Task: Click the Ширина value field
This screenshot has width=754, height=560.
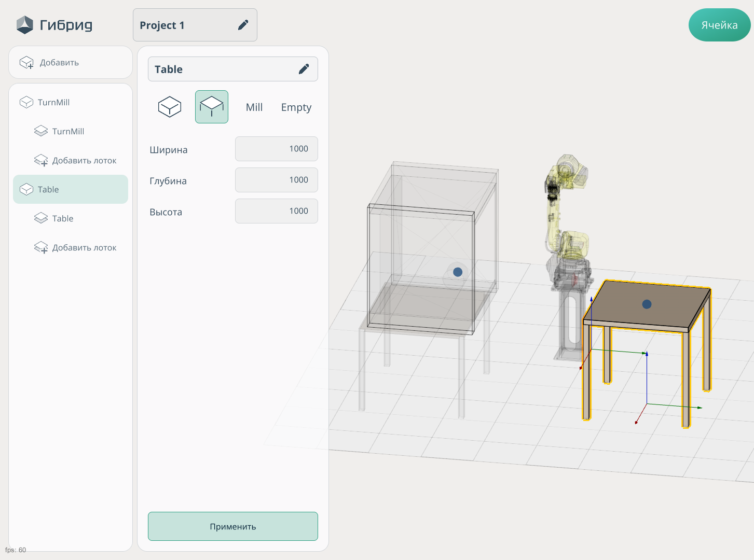Action: click(277, 149)
